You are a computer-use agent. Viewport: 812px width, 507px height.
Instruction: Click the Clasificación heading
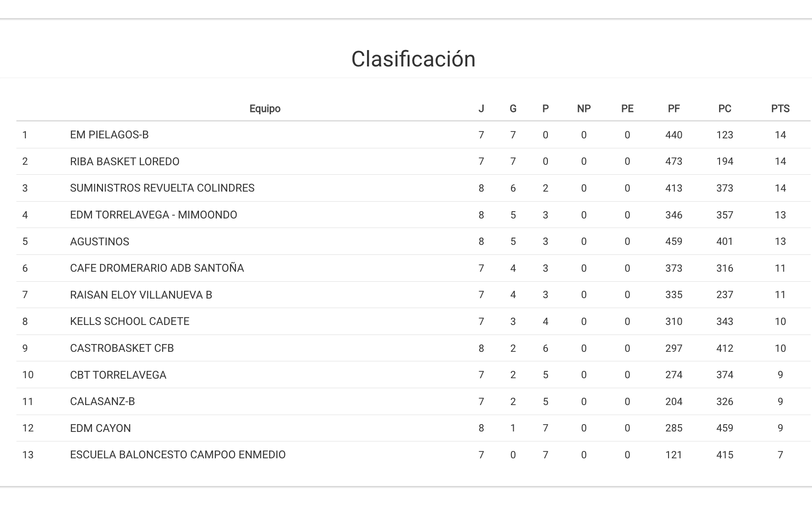point(413,59)
